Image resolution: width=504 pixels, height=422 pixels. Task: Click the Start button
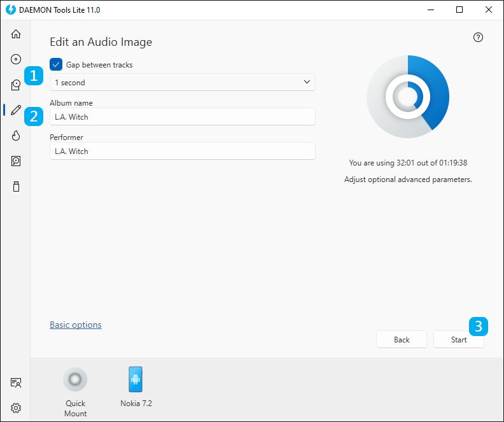coord(459,339)
